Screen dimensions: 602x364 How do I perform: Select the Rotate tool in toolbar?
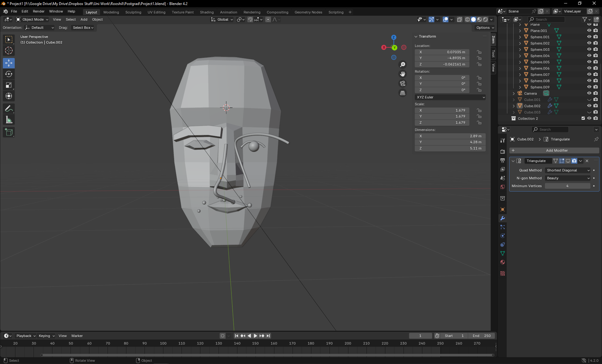coord(9,74)
